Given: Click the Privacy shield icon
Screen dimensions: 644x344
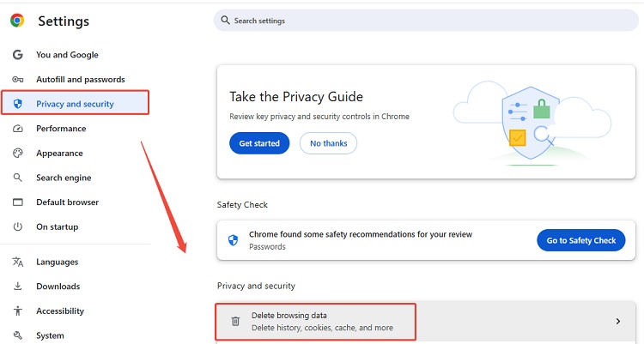Looking at the screenshot, I should coord(17,104).
